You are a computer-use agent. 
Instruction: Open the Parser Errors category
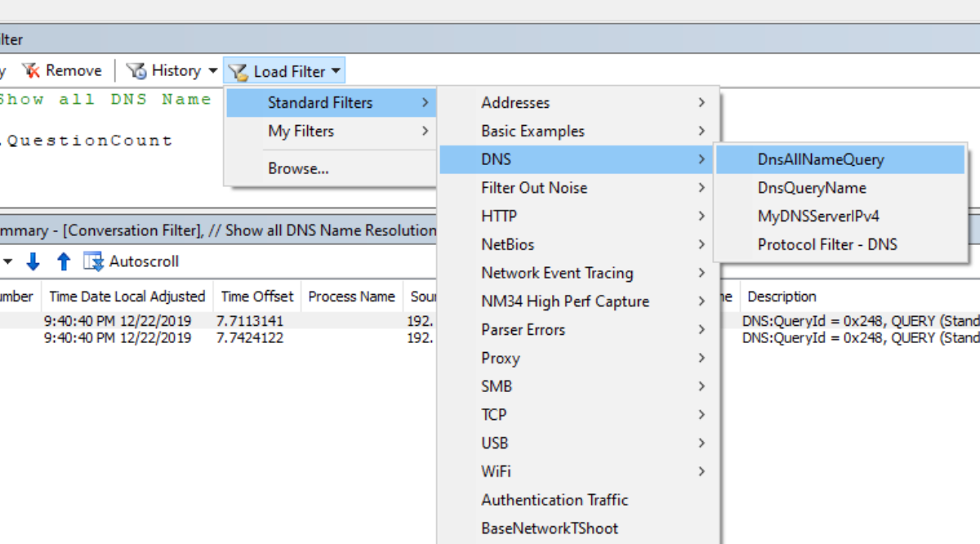(x=578, y=330)
